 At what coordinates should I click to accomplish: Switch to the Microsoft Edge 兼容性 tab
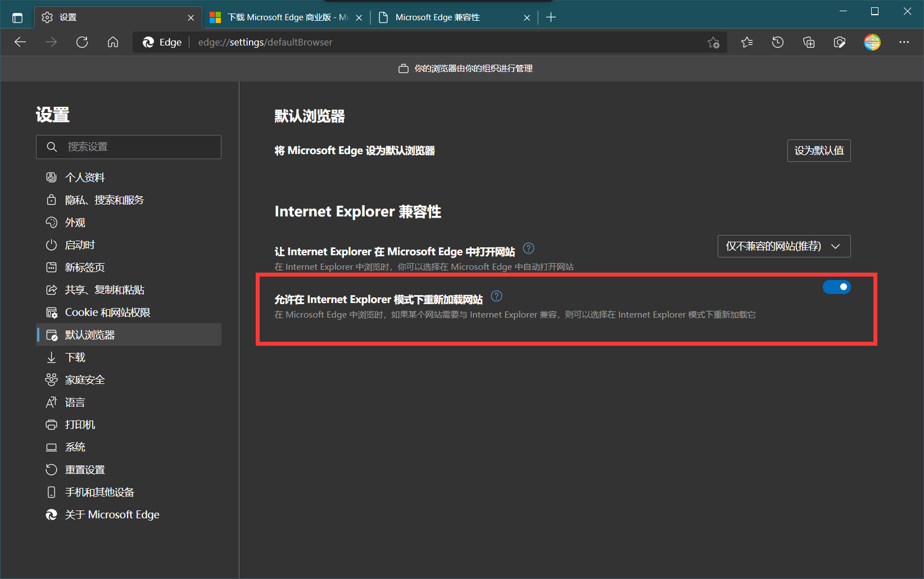click(454, 17)
